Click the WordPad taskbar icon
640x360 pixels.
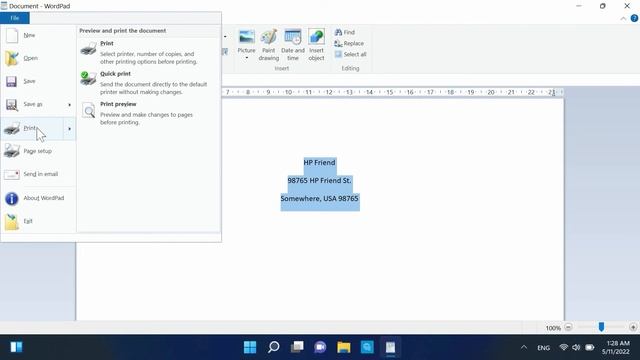pyautogui.click(x=390, y=347)
